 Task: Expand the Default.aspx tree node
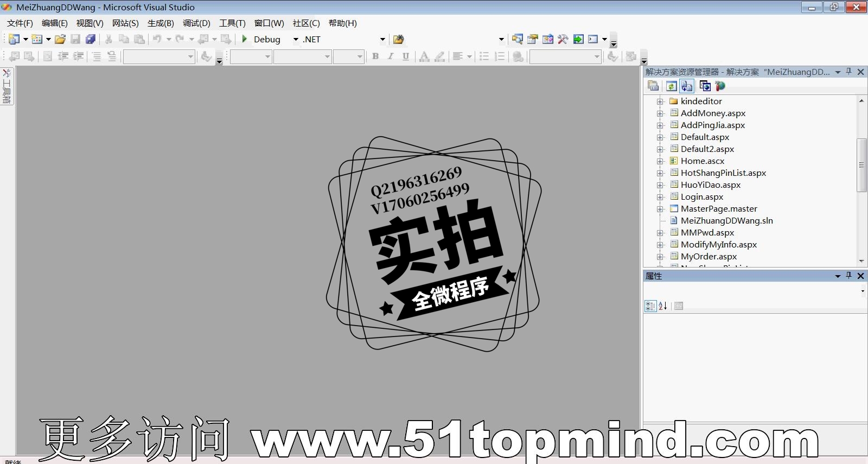[660, 137]
